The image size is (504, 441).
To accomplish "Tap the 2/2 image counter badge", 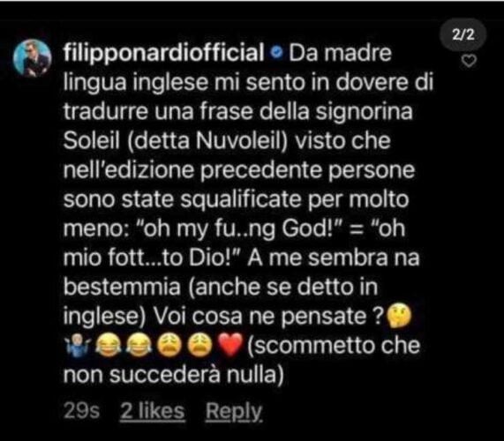I will [463, 34].
